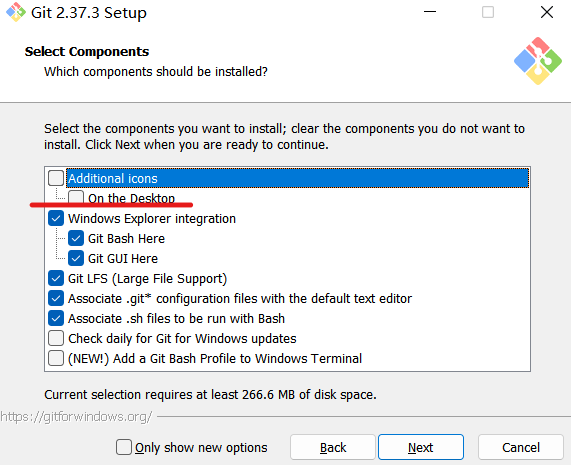The width and height of the screenshot is (571, 465).
Task: Uncheck Associate .sh files with Bash
Action: coord(56,318)
